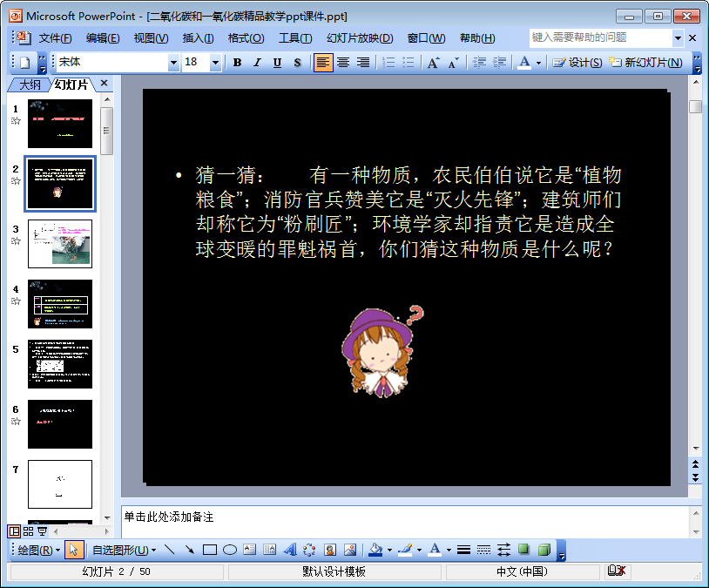Image resolution: width=709 pixels, height=588 pixels.
Task: Open the 插入(I) menu
Action: point(198,38)
